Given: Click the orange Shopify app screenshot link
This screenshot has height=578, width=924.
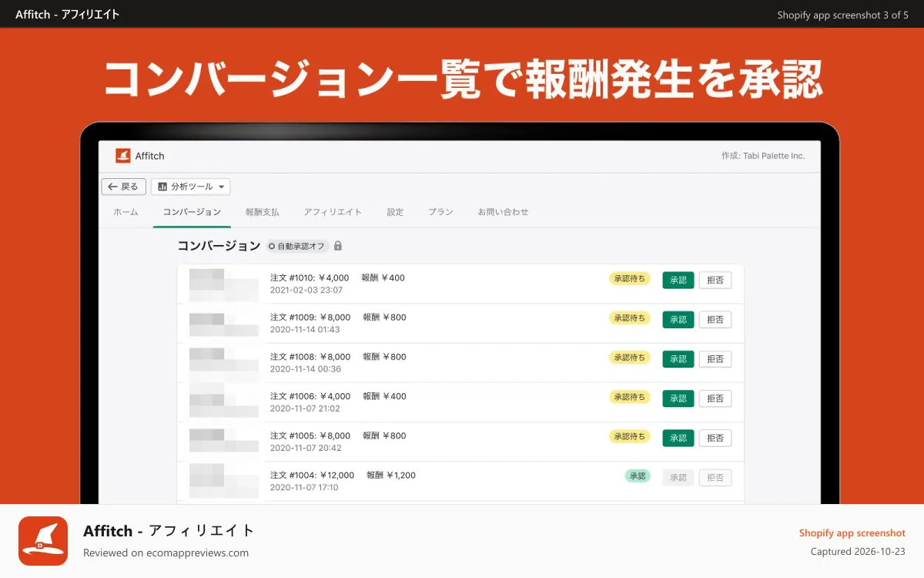Looking at the screenshot, I should click(x=852, y=533).
